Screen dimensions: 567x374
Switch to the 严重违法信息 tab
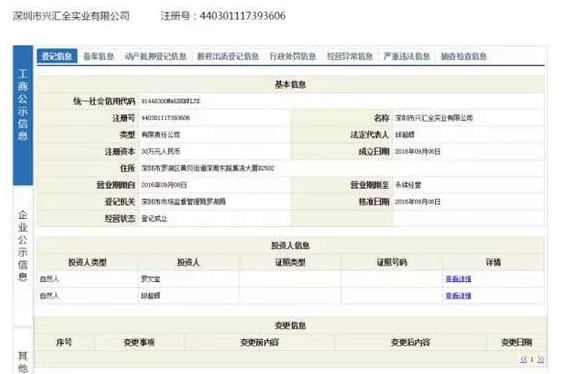click(x=406, y=56)
